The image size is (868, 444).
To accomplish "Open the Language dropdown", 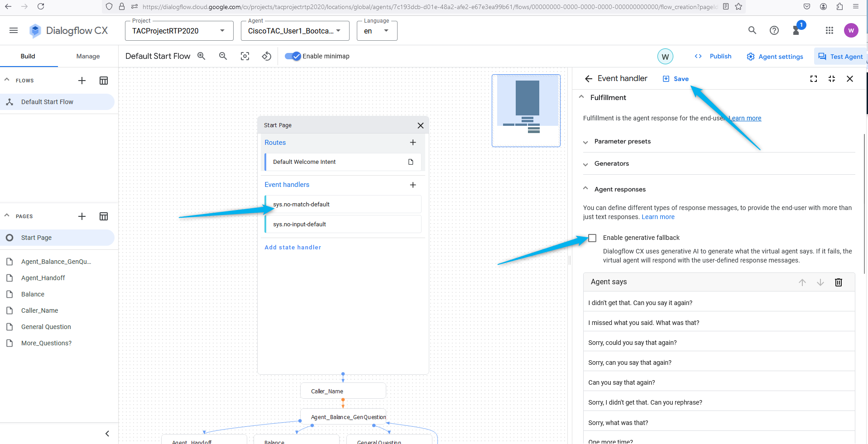I will 377,31.
